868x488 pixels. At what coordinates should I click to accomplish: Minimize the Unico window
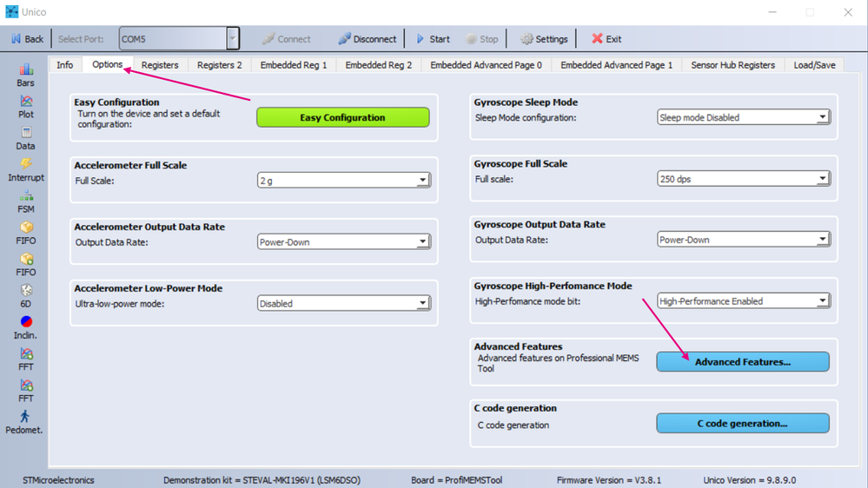pyautogui.click(x=772, y=12)
